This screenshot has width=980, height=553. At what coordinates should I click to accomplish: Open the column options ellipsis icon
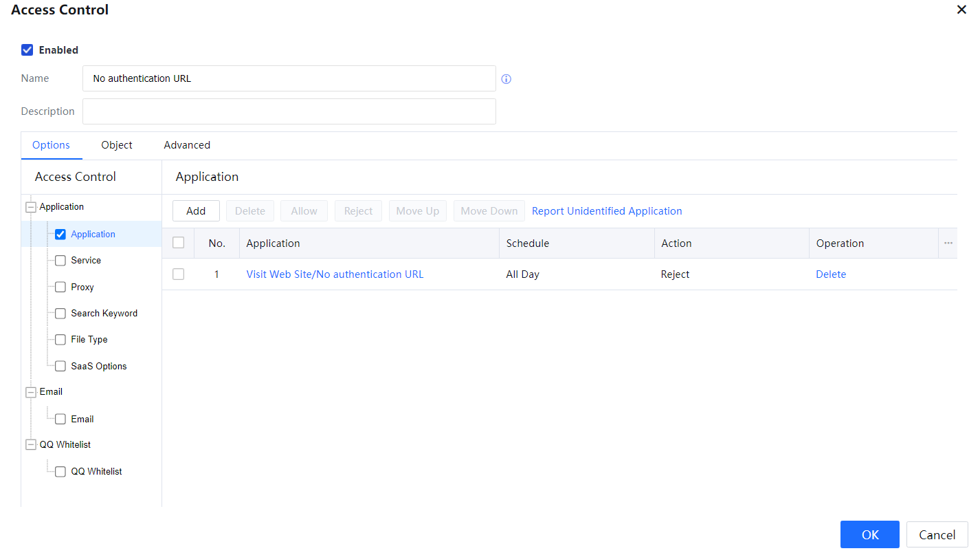tap(948, 243)
